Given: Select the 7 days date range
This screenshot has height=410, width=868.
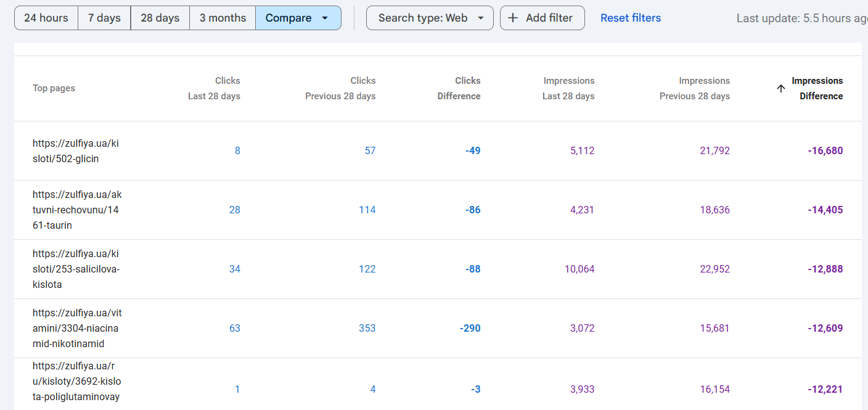Looking at the screenshot, I should [x=104, y=18].
